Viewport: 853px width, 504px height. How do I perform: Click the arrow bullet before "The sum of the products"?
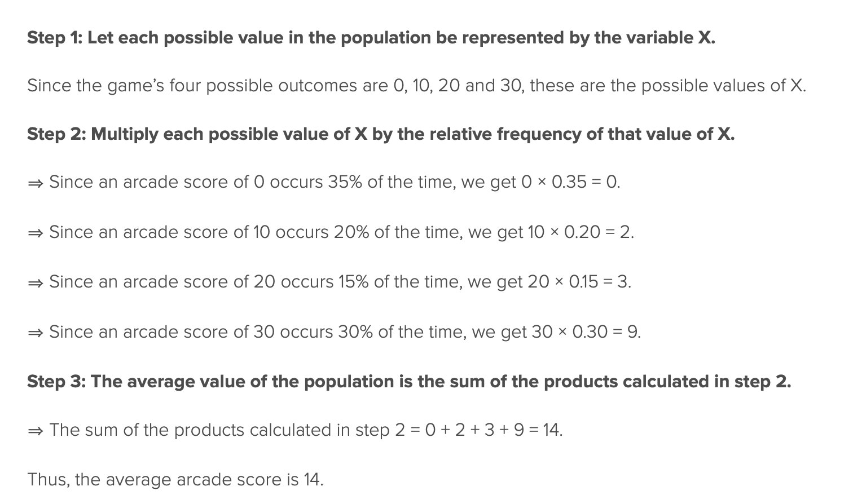(x=35, y=431)
